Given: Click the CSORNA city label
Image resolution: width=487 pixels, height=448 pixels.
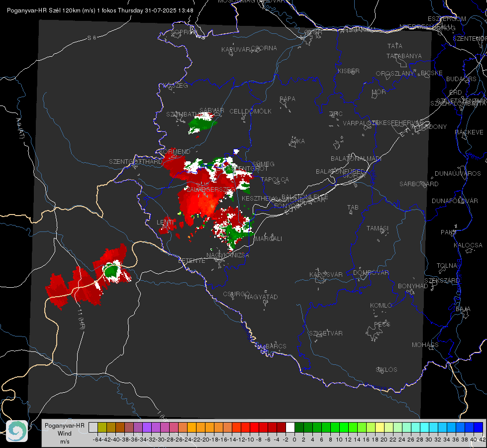Looking at the screenshot, I should point(264,48).
